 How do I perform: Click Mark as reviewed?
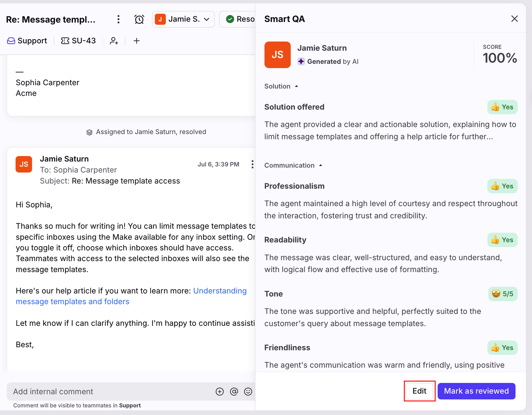tap(476, 391)
